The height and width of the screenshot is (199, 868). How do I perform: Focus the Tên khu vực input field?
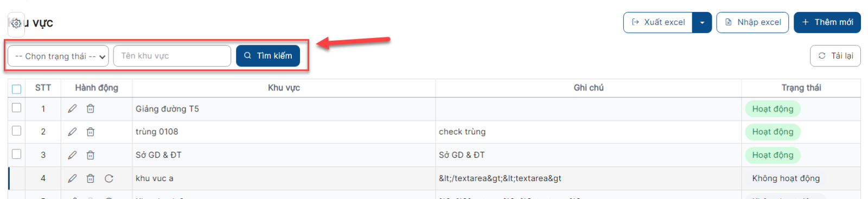click(172, 55)
